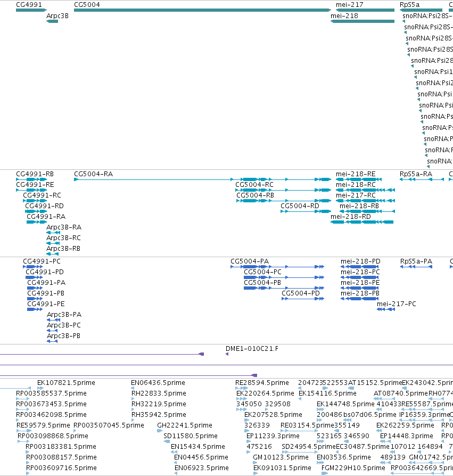Select the mei-217 gene label
The width and height of the screenshot is (453, 476).
[x=350, y=5]
